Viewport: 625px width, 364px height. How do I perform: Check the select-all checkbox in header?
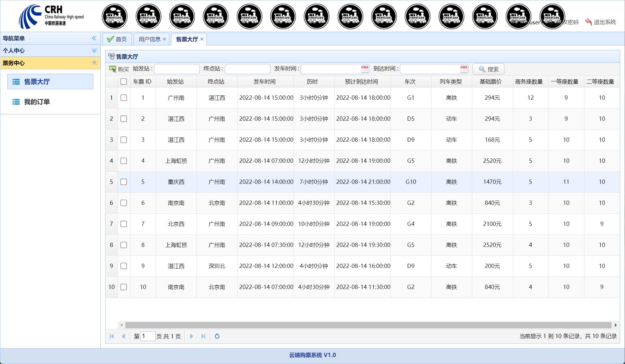pos(124,82)
